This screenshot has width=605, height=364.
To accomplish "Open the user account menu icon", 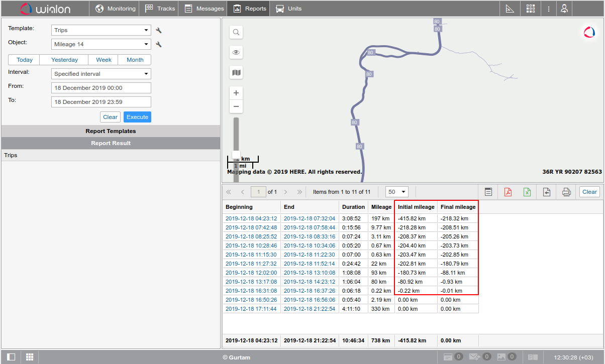I will click(x=564, y=9).
